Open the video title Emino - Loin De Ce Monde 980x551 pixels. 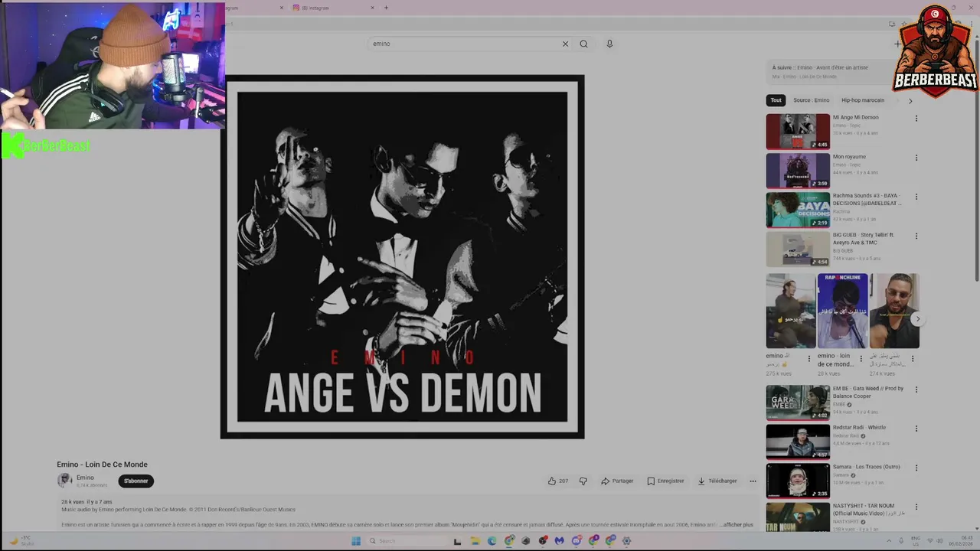tap(102, 465)
